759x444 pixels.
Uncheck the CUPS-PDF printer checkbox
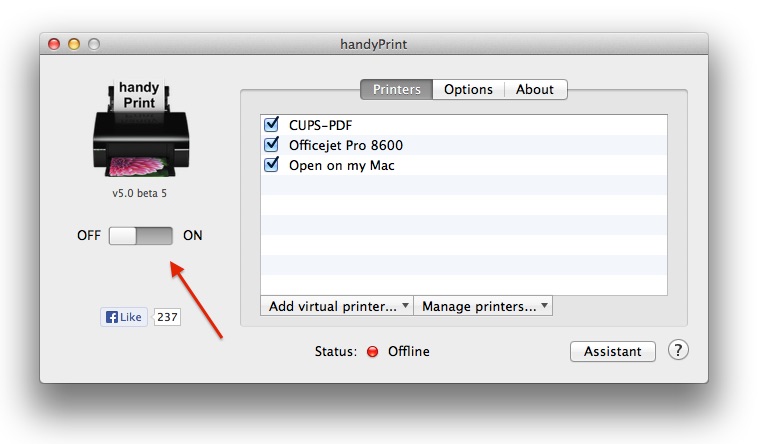tap(272, 124)
